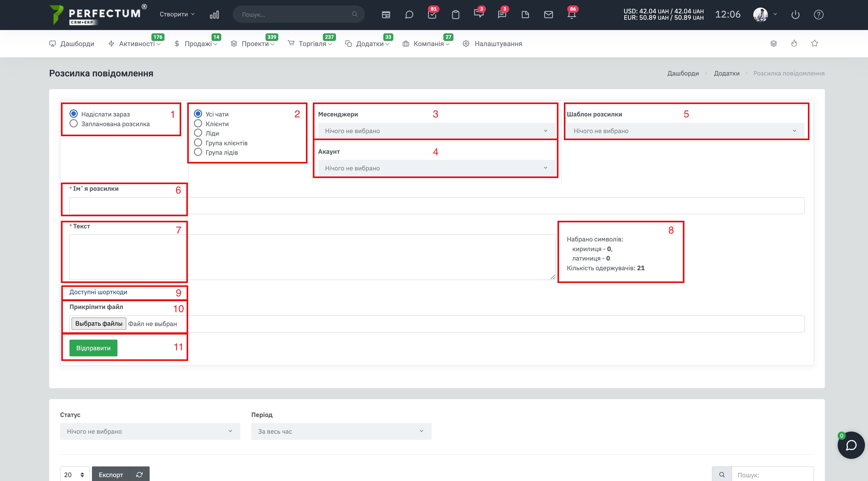Click the table search magnifier icon
Screen dimensions: 868x481
point(722,474)
